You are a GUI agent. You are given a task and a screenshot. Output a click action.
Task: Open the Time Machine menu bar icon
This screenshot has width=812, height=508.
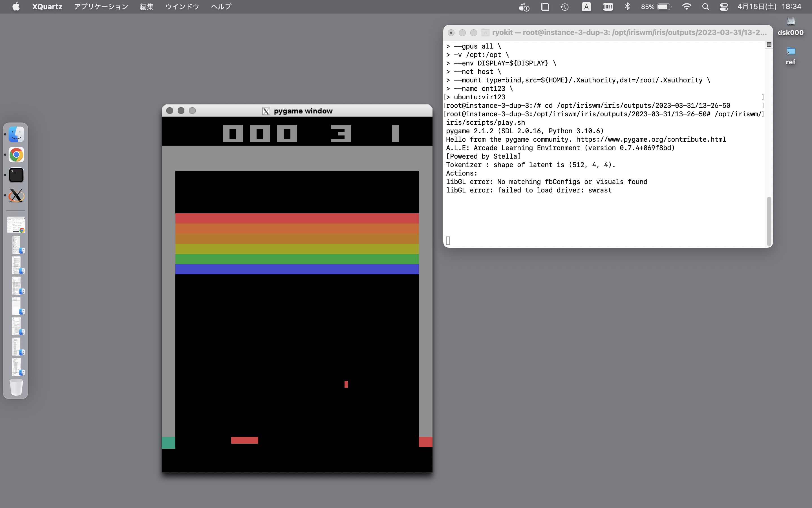565,7
